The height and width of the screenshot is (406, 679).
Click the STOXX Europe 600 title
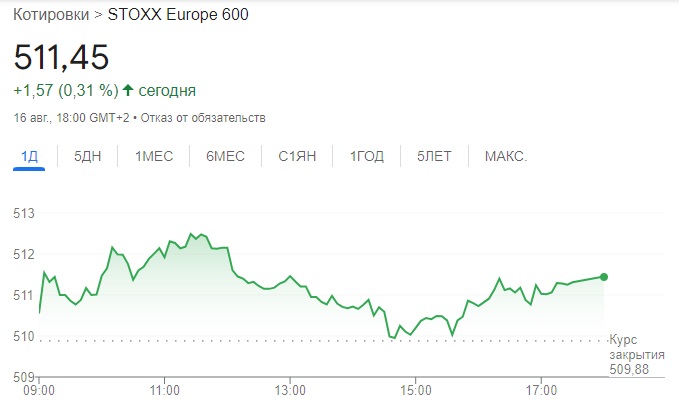pyautogui.click(x=178, y=15)
